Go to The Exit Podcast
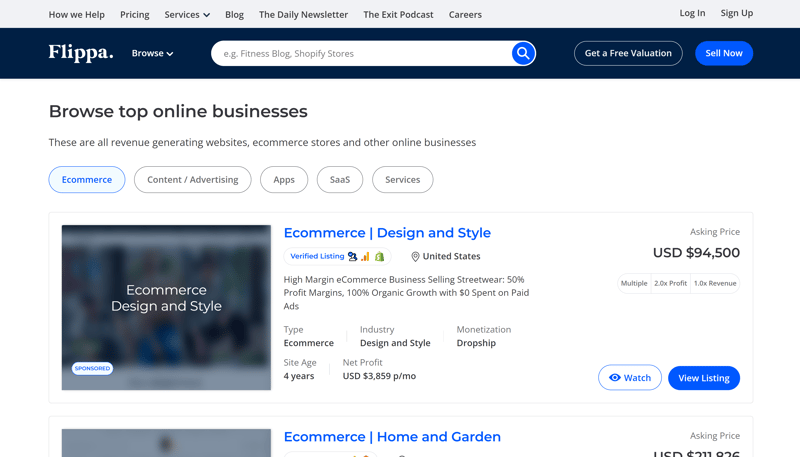Viewport: 800px width, 457px height. tap(398, 15)
